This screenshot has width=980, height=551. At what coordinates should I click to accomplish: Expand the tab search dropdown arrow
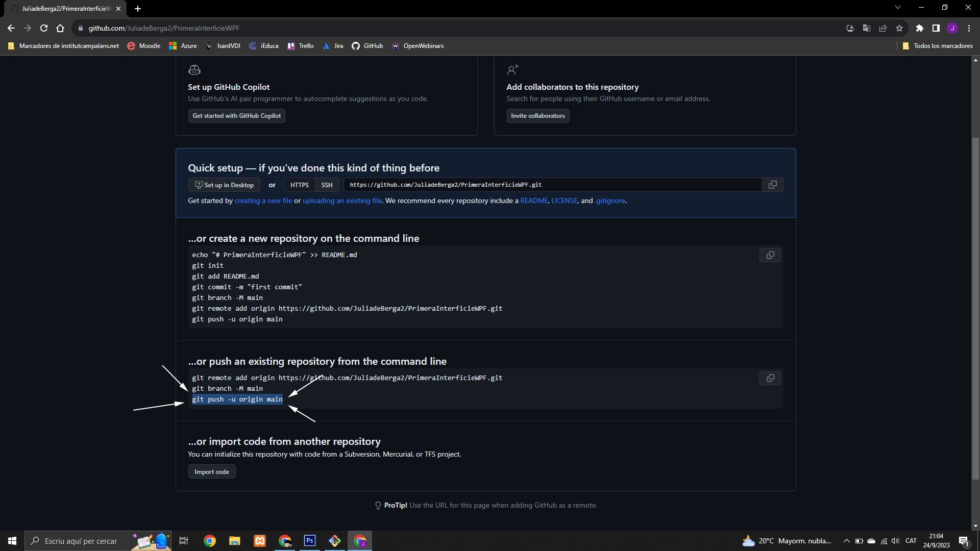(897, 8)
